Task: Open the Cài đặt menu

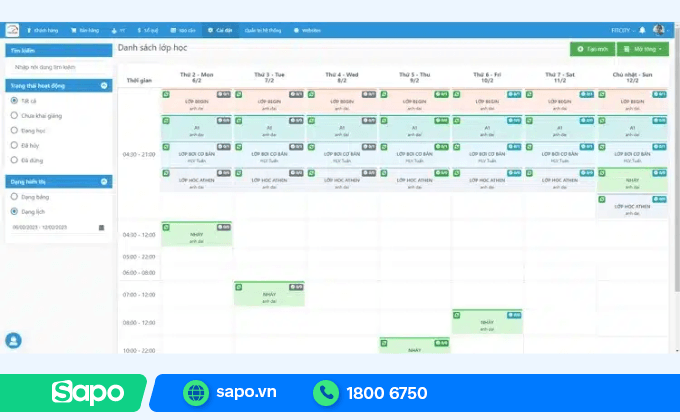Action: [220, 30]
